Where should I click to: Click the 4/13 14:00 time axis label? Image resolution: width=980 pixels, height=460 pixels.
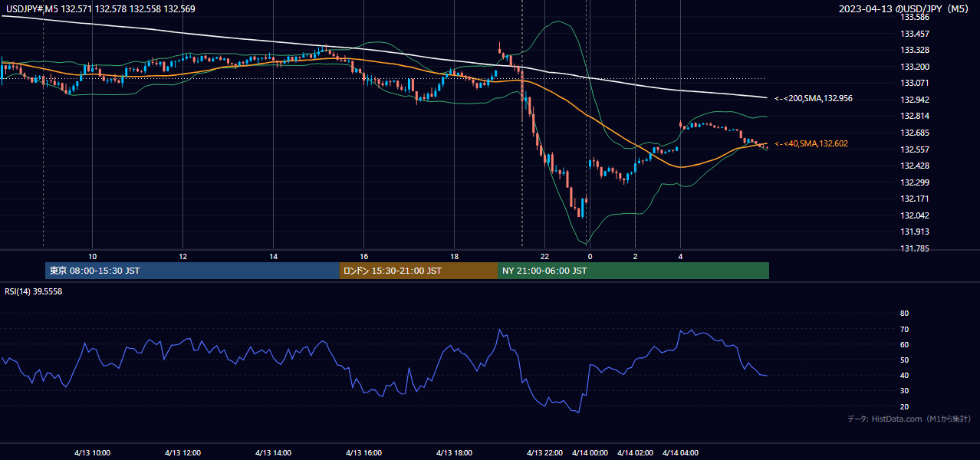pos(273,452)
